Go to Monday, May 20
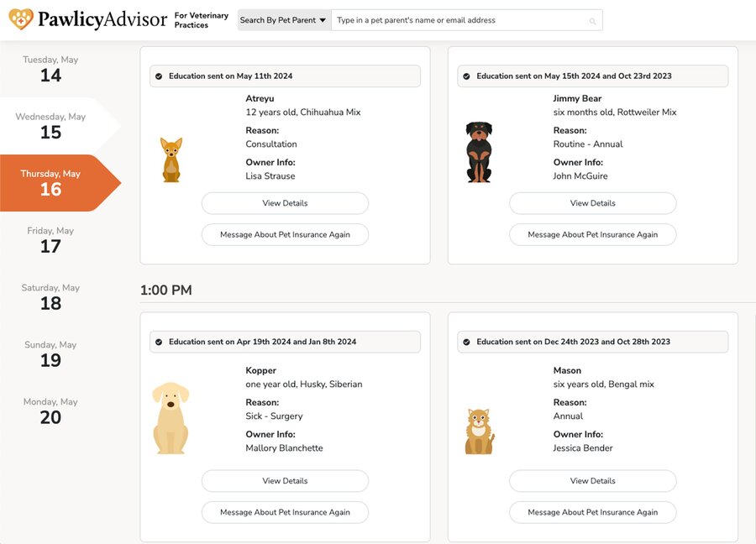 pyautogui.click(x=50, y=411)
